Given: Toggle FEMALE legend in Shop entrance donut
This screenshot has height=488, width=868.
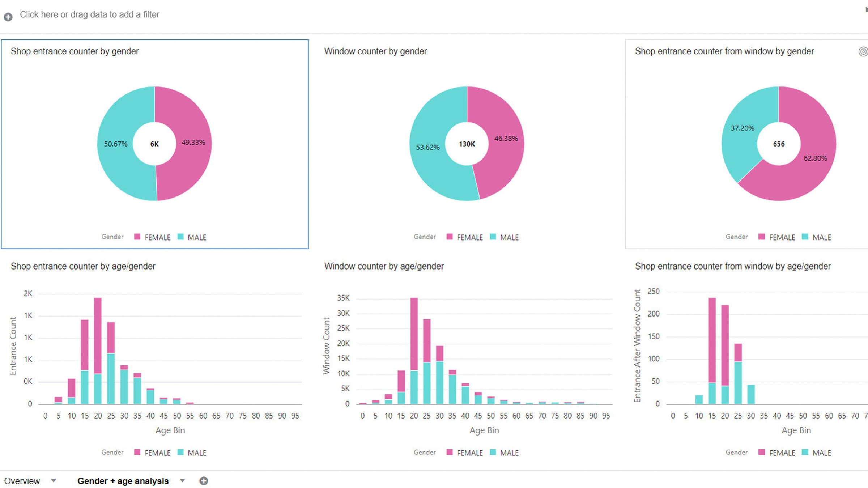Looking at the screenshot, I should click(x=157, y=237).
